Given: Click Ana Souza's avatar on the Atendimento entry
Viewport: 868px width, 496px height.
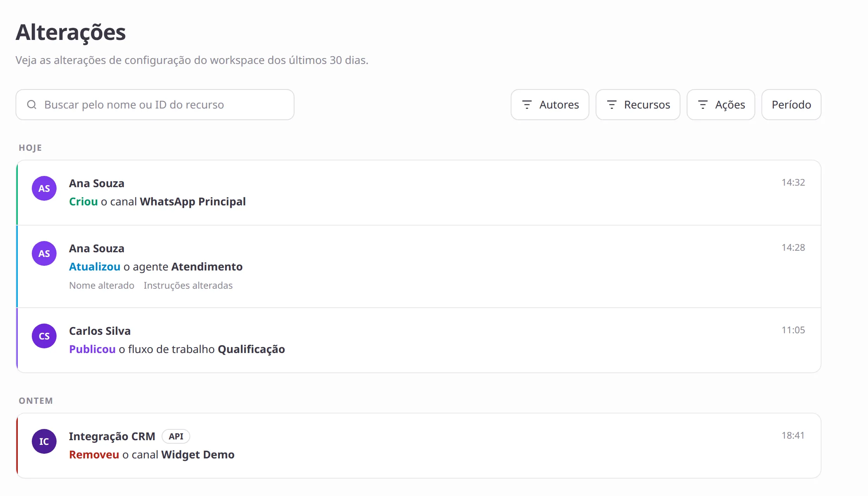Looking at the screenshot, I should point(44,253).
